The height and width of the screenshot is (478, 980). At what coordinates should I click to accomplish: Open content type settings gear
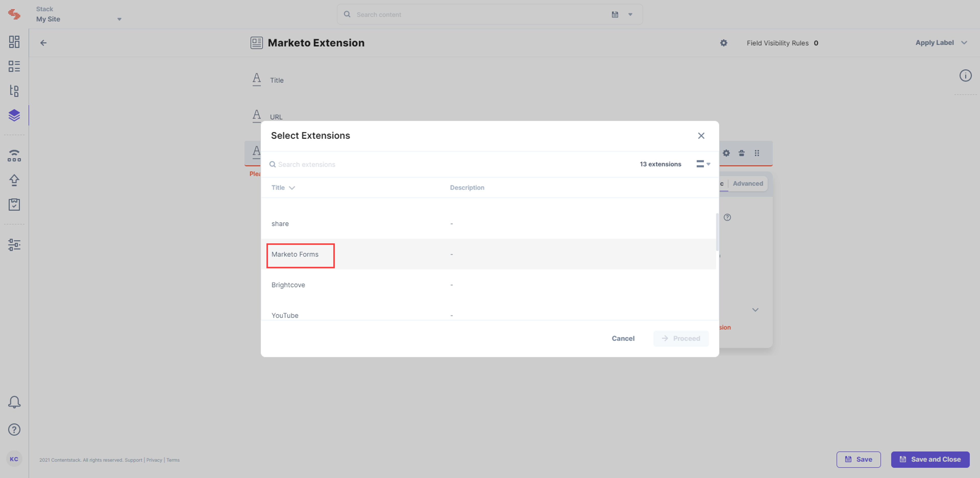(x=724, y=43)
